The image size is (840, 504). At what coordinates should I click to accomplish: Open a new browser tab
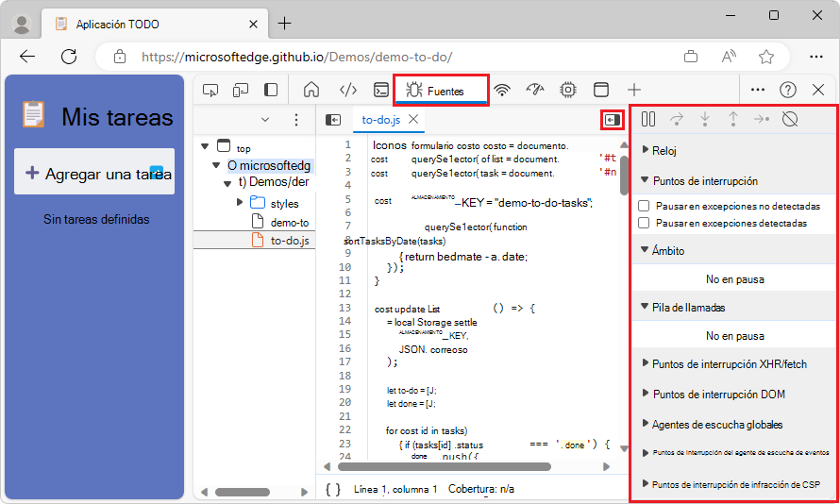click(284, 24)
